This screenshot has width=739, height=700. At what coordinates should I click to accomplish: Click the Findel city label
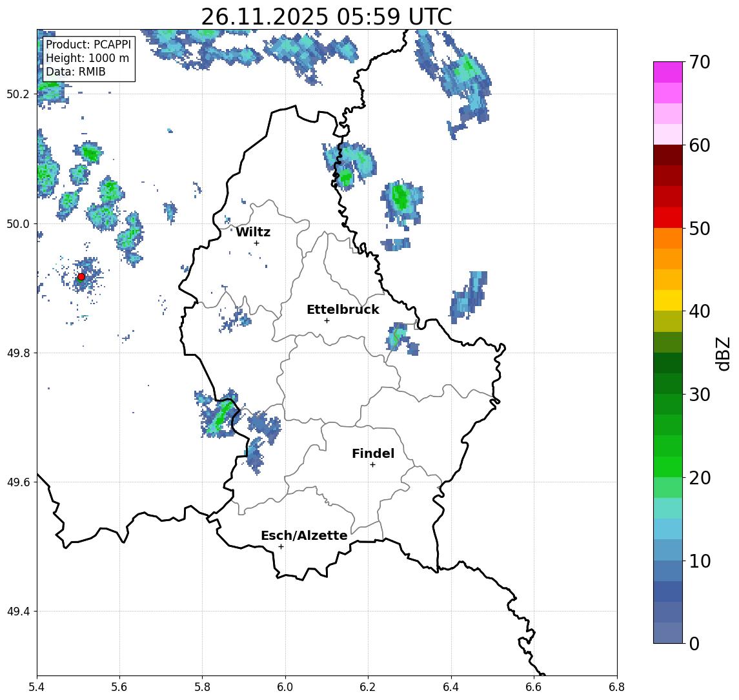click(373, 453)
